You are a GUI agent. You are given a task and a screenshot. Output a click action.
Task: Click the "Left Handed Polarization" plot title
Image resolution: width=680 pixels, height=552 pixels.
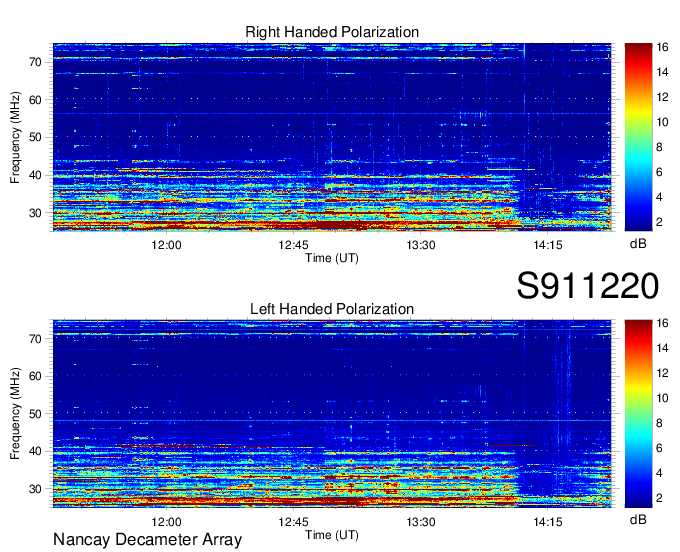332,309
